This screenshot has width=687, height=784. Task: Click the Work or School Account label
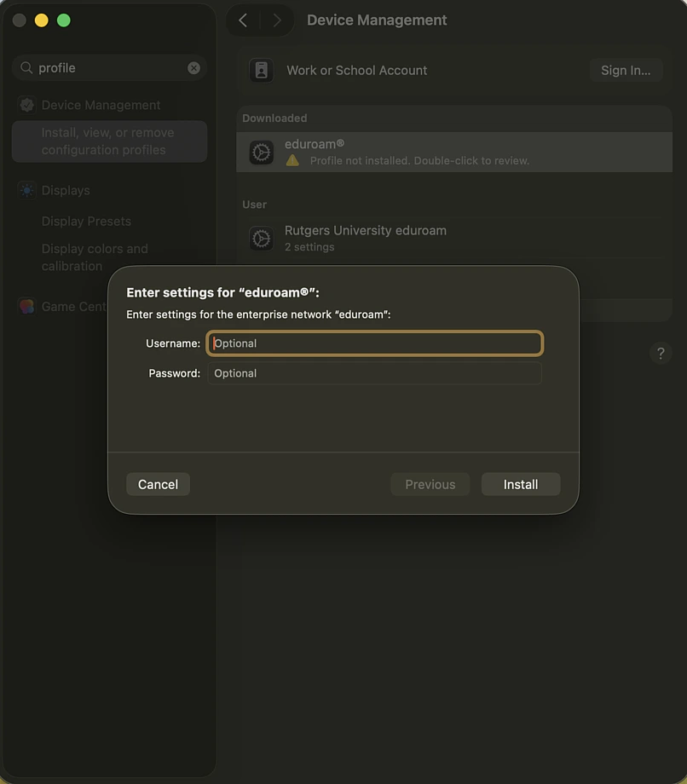[357, 71]
